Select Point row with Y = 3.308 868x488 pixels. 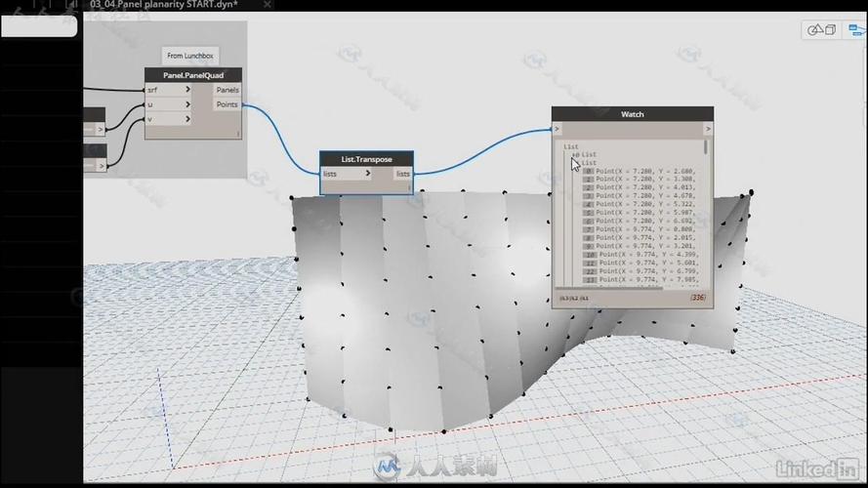pyautogui.click(x=640, y=180)
